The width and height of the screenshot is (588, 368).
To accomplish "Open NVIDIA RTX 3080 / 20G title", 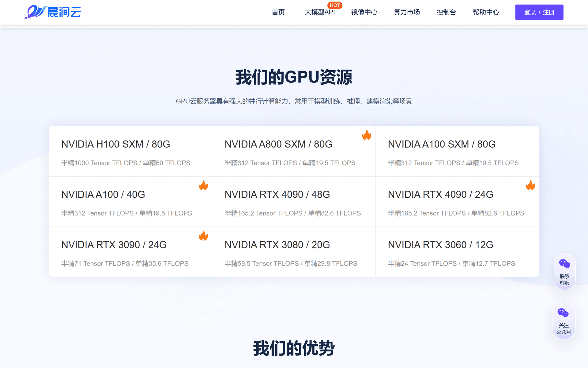I will (277, 245).
